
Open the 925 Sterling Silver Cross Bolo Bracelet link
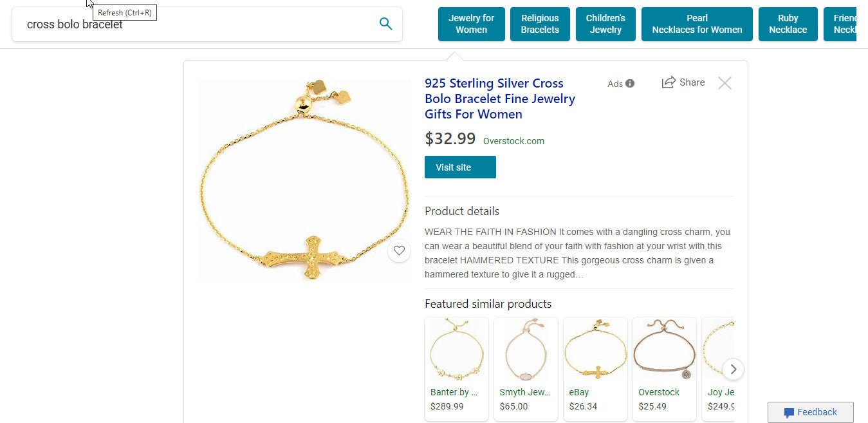coord(500,99)
